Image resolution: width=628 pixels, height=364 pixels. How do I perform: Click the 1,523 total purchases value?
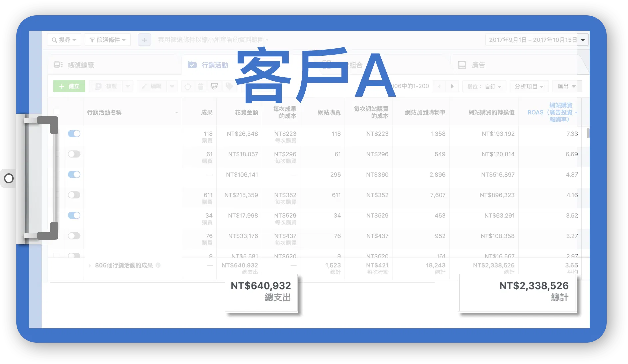pos(333,265)
